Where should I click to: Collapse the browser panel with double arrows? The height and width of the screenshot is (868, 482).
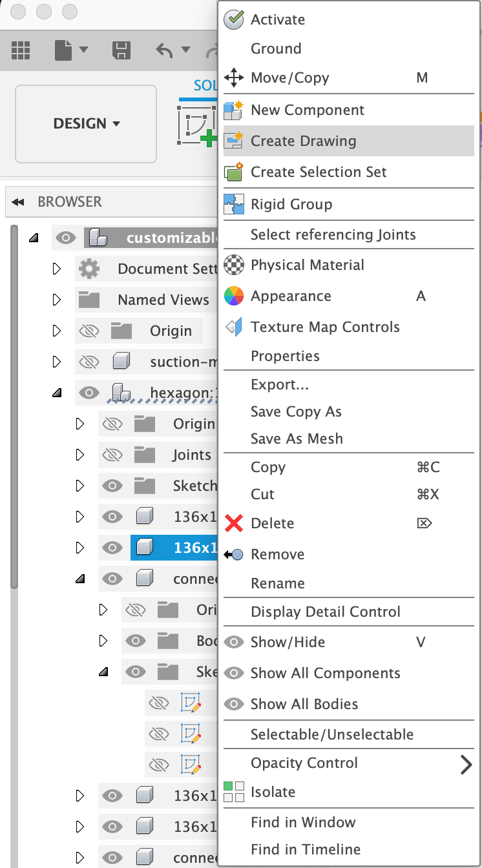click(x=18, y=202)
